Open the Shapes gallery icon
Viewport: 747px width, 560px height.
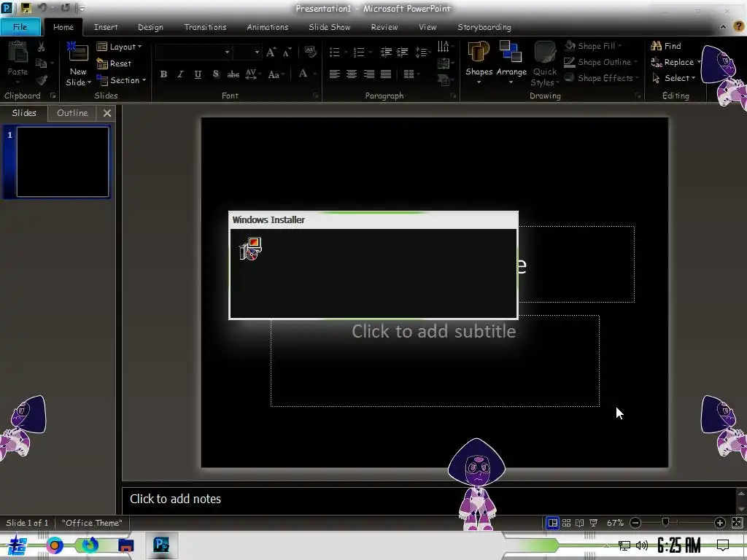click(479, 52)
